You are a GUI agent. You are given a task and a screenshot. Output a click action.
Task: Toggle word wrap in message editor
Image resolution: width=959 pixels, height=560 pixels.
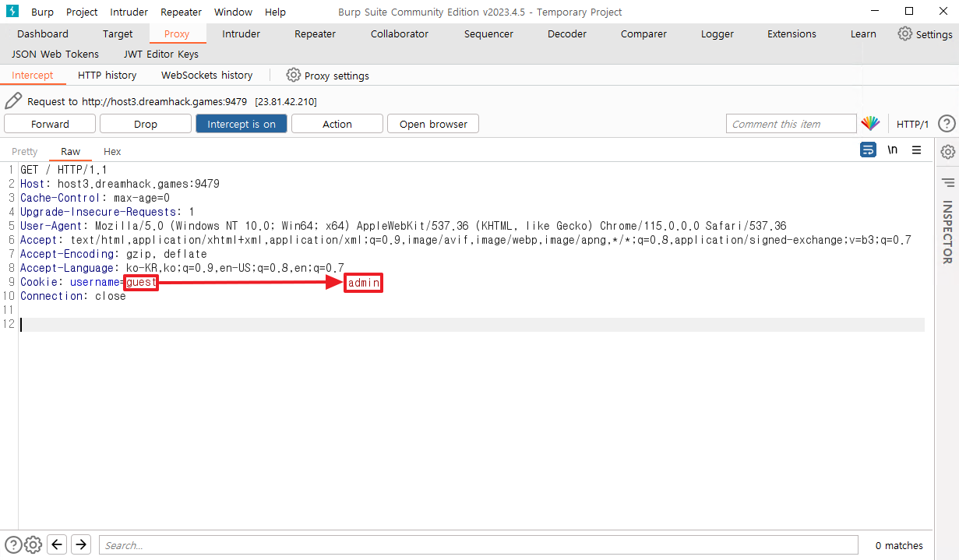(869, 150)
